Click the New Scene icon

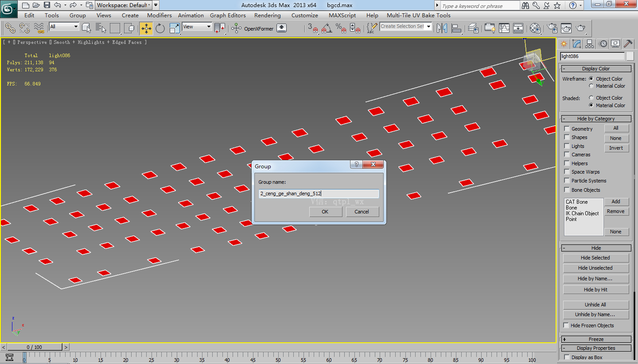pos(26,5)
